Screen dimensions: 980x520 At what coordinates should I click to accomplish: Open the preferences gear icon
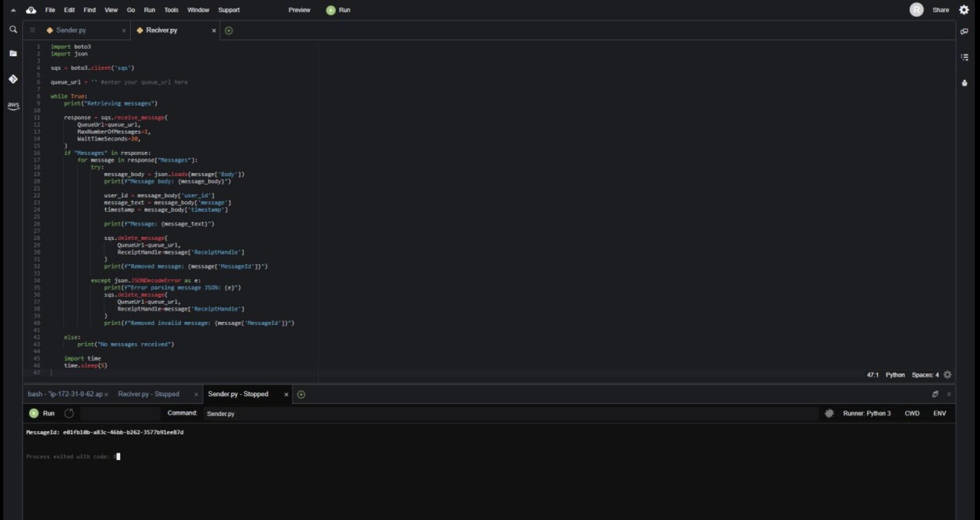pos(964,10)
